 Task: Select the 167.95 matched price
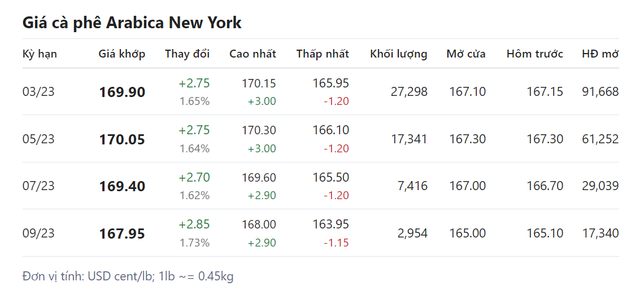pyautogui.click(x=122, y=234)
